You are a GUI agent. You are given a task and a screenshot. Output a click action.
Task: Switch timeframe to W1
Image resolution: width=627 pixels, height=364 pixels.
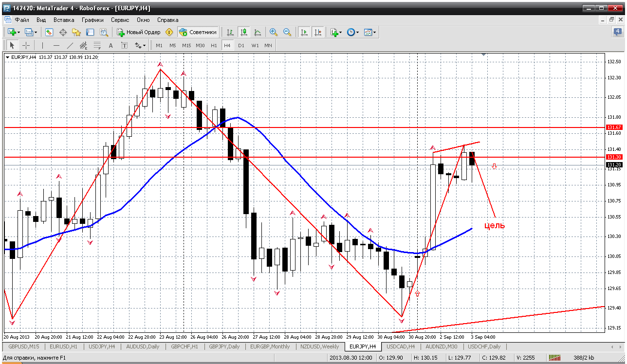coord(255,45)
